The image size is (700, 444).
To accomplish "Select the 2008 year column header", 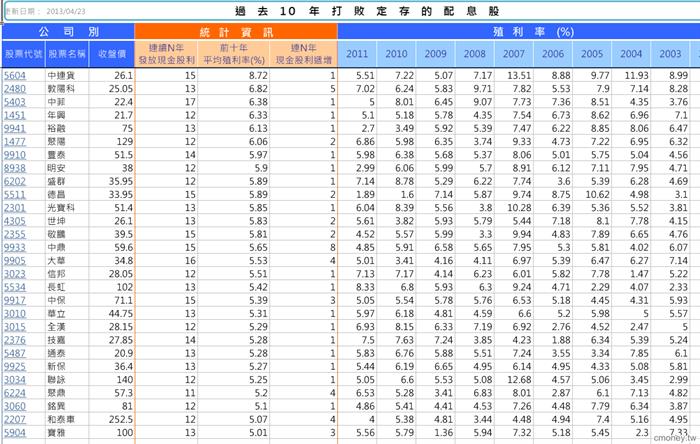I will (475, 54).
